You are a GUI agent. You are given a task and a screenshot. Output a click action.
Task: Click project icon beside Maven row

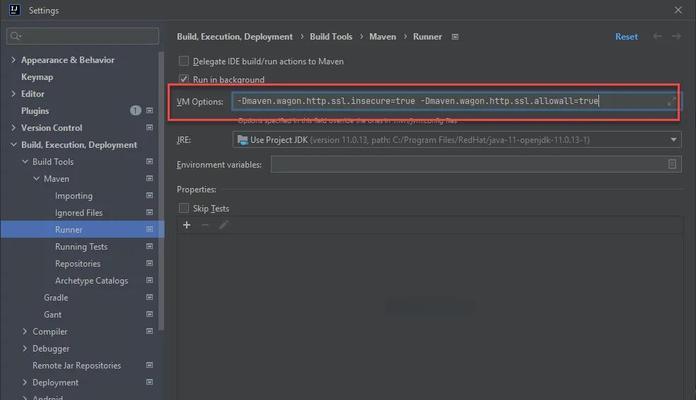coord(150,178)
